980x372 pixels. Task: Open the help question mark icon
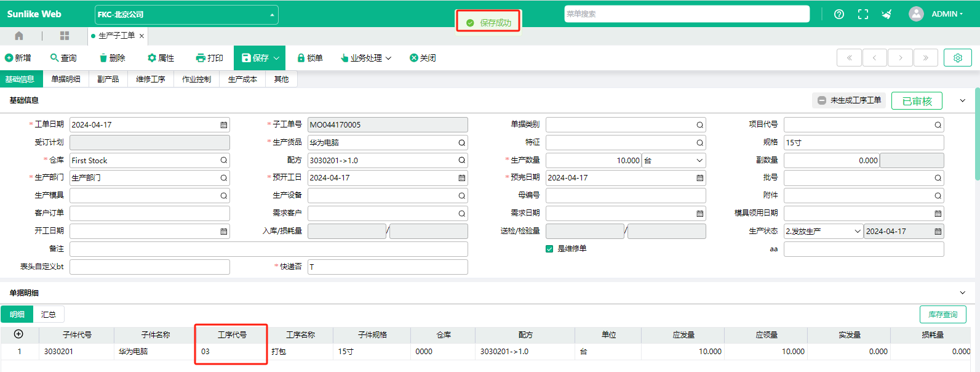click(x=839, y=14)
